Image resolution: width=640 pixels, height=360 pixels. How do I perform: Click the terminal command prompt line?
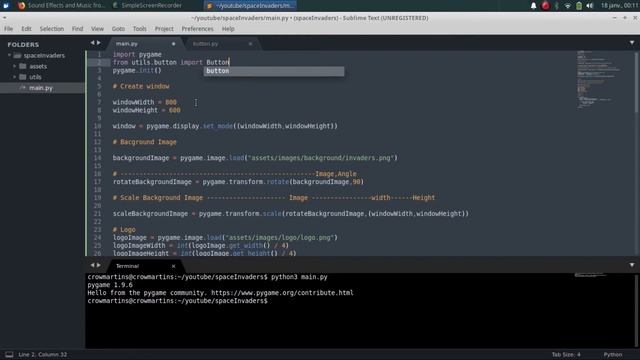178,301
